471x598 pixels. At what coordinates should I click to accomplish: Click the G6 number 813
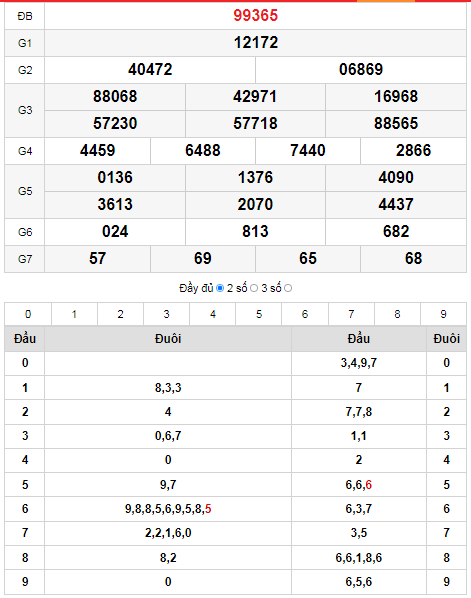[x=256, y=231]
